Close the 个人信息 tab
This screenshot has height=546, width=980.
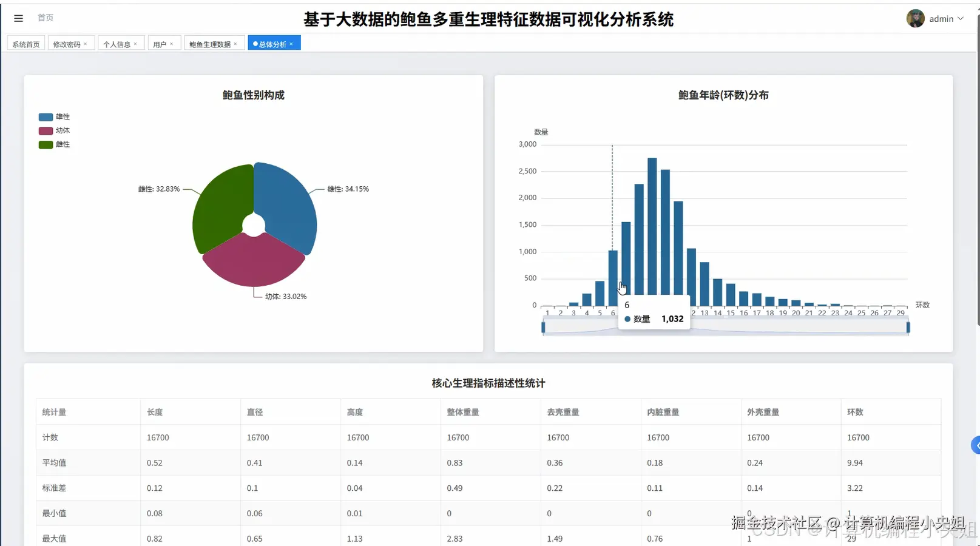(135, 44)
